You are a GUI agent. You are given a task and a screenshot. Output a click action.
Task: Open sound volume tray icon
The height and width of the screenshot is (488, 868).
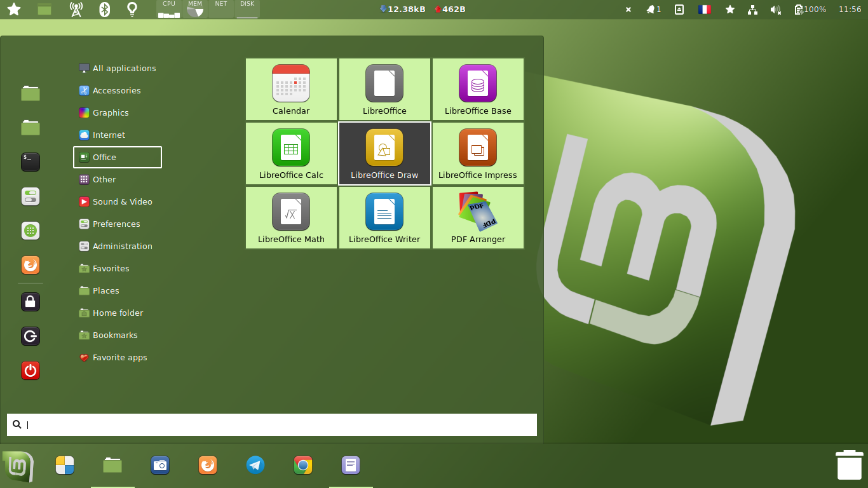point(776,9)
